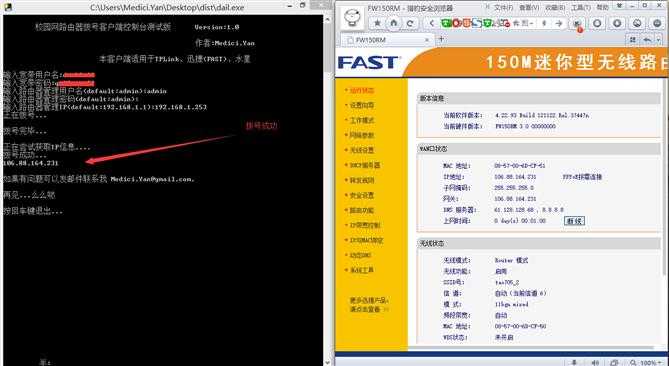
Task: Open 设置向导 in the router sidebar
Action: click(x=362, y=105)
